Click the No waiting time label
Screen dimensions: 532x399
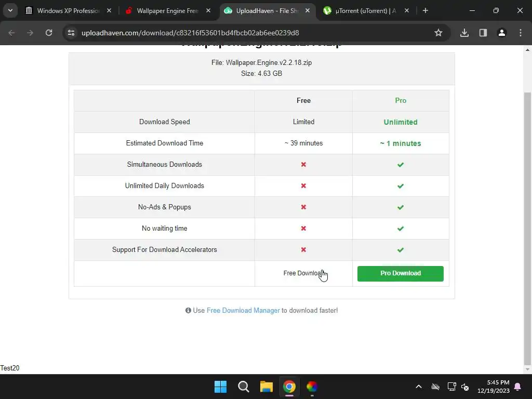tap(165, 229)
